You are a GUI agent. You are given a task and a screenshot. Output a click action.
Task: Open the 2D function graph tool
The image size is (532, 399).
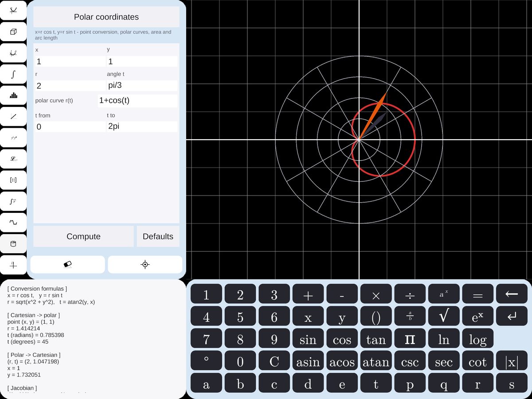tap(13, 11)
